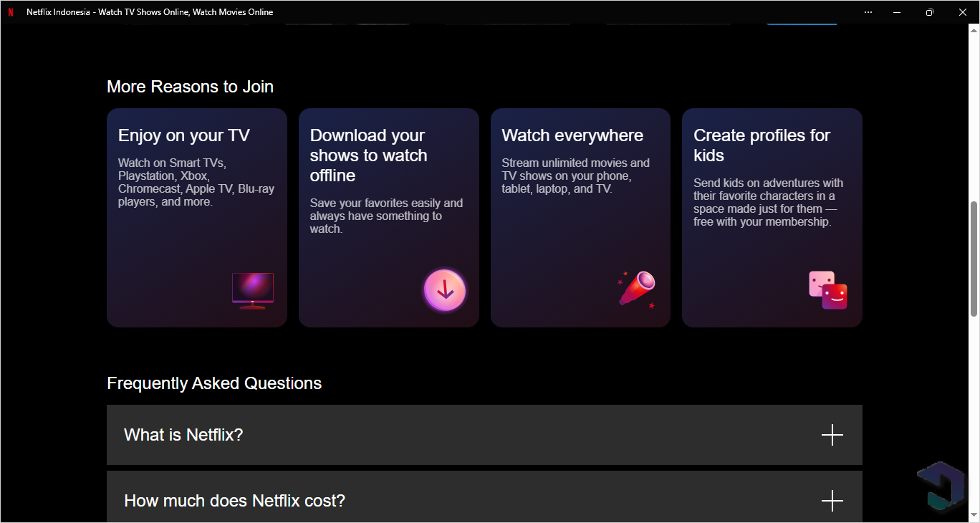
Task: Click the "Watch everywhere" card heading
Action: coord(572,135)
